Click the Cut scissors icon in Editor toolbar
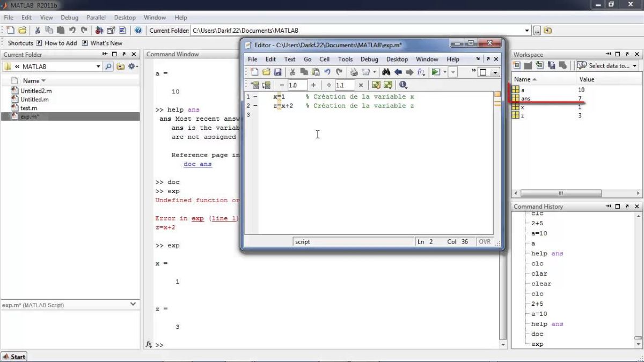Screen dimensions: 644x362 coord(292,72)
